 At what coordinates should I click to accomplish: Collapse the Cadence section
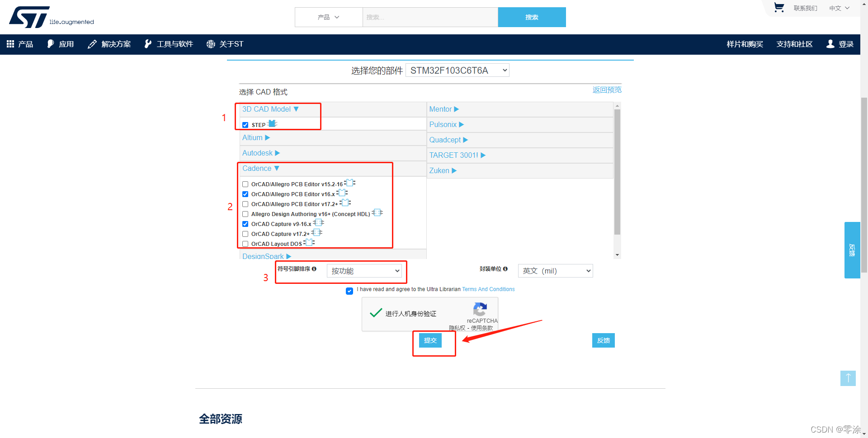260,169
